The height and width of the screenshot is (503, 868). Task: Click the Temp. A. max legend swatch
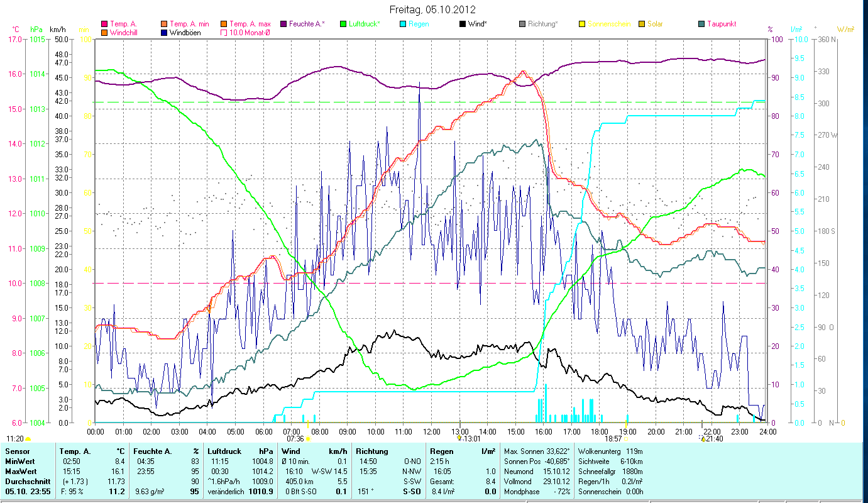point(224,24)
